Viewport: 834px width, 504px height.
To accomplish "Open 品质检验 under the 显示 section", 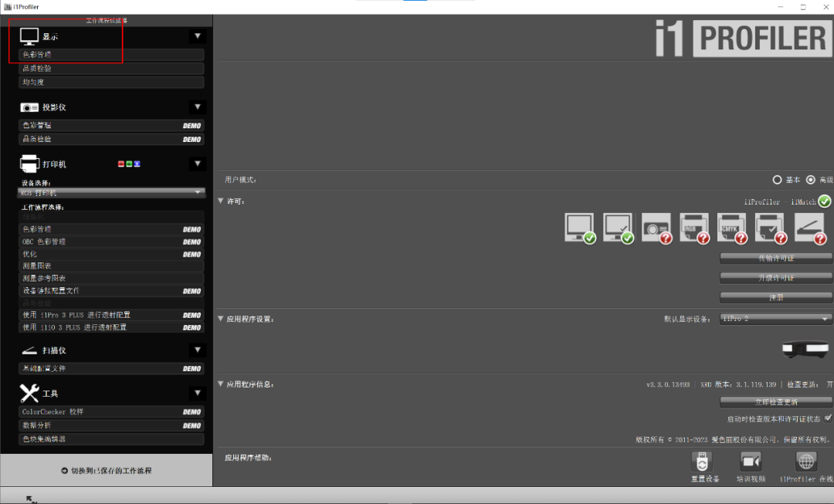I will pos(111,68).
